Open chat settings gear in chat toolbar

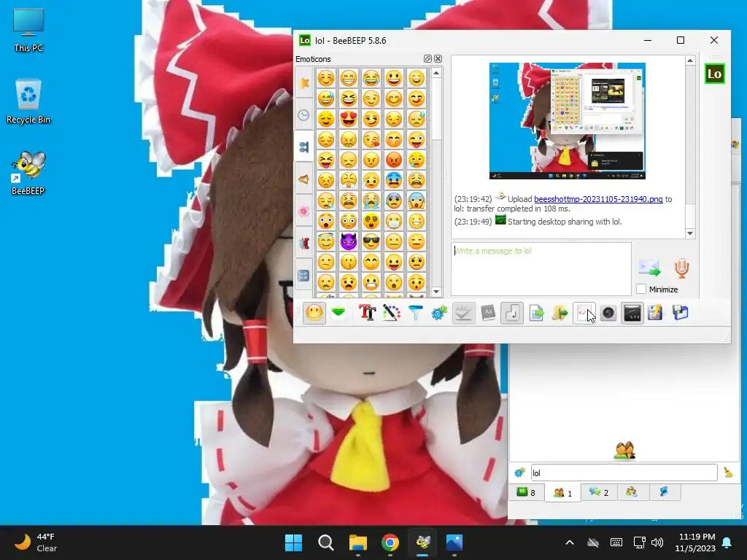[439, 313]
